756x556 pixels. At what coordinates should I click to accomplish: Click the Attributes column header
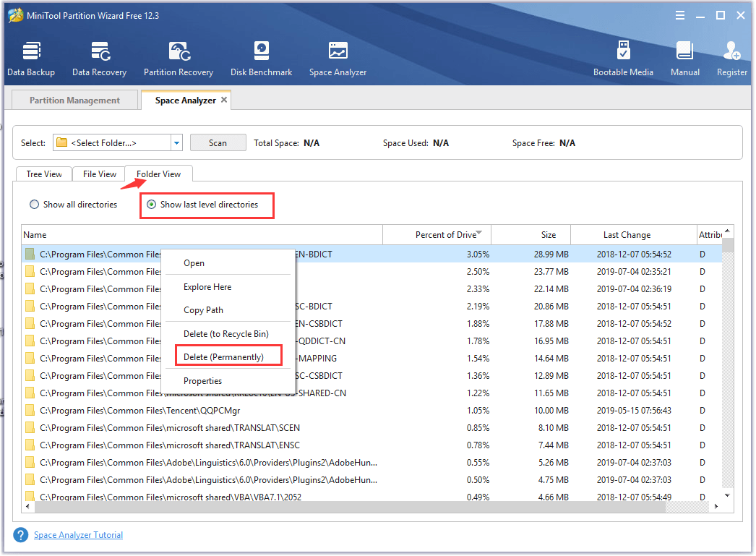pos(710,235)
